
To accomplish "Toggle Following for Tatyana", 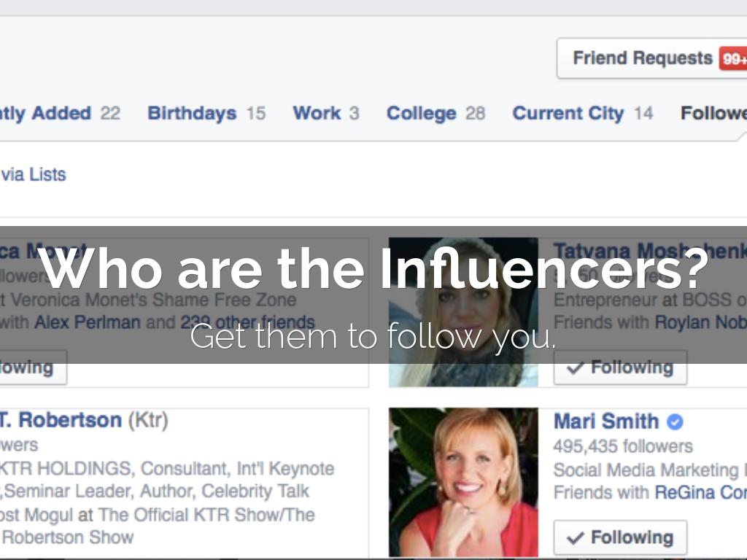I will point(620,367).
